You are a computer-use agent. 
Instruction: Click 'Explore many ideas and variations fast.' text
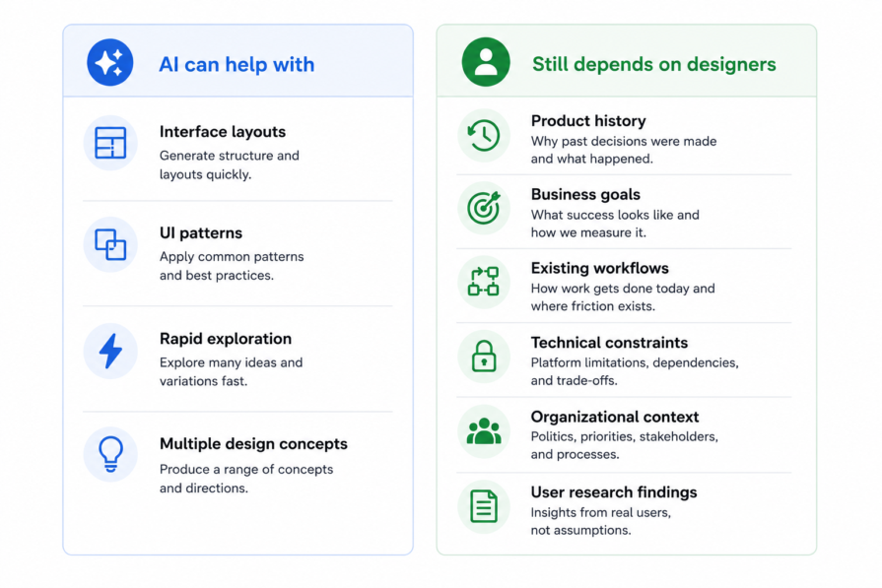(232, 371)
